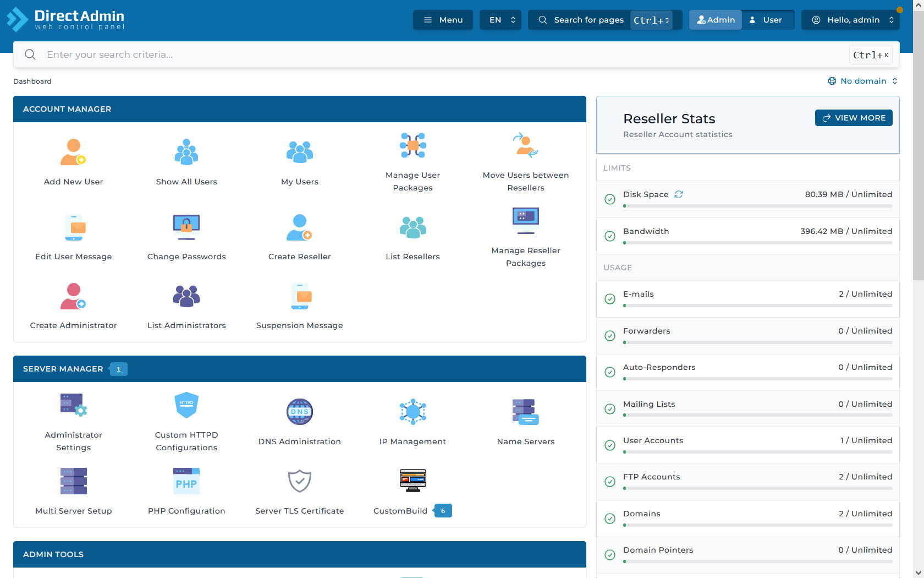Expand the EN language selector

coord(501,20)
